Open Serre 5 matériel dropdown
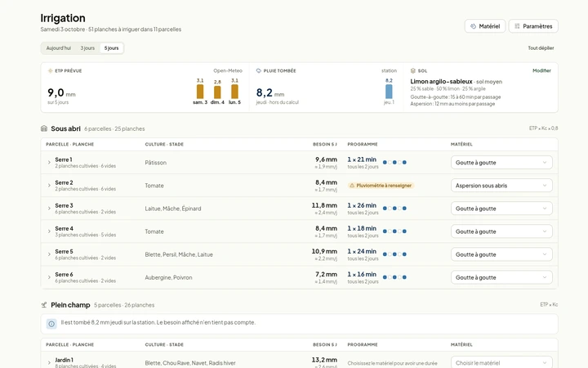588x368 pixels. 501,254
